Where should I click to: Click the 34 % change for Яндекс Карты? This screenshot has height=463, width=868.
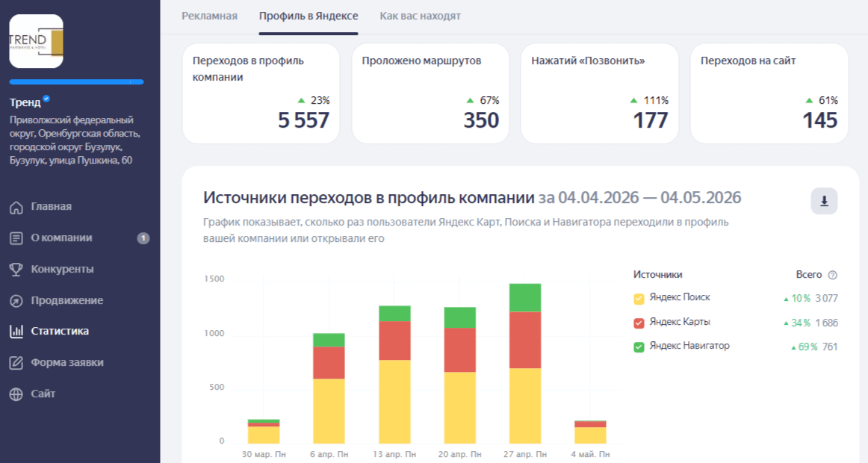pos(797,323)
